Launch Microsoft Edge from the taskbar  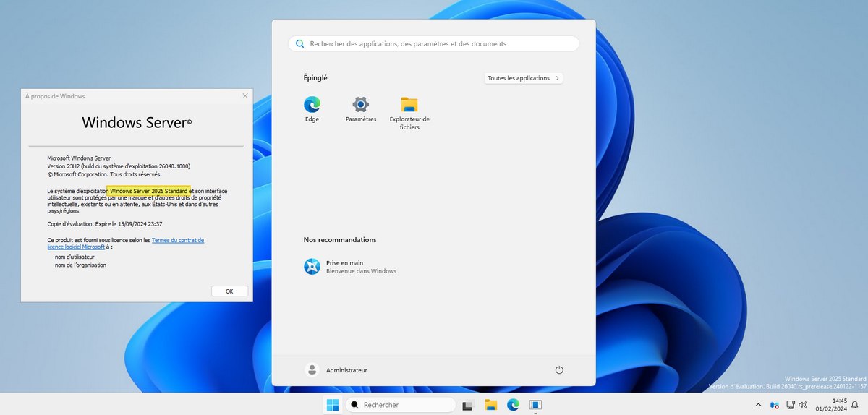(513, 405)
